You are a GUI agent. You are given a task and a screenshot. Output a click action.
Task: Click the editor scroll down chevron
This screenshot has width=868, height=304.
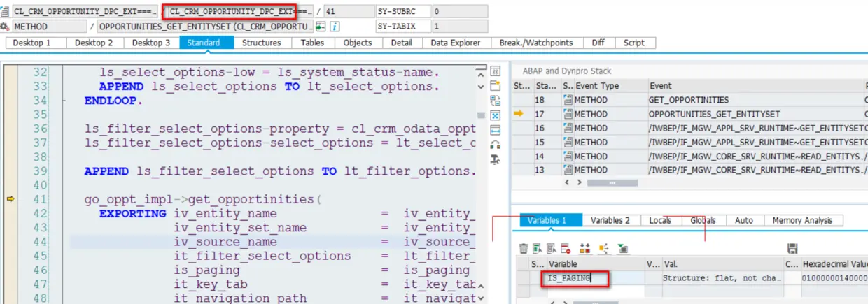pos(481,86)
